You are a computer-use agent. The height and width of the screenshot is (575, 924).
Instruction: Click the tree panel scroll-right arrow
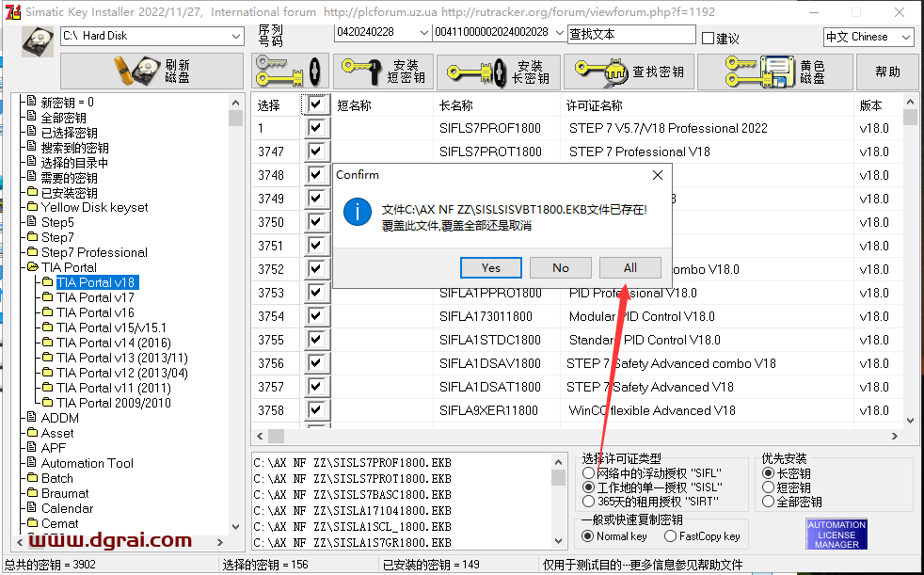coord(220,542)
